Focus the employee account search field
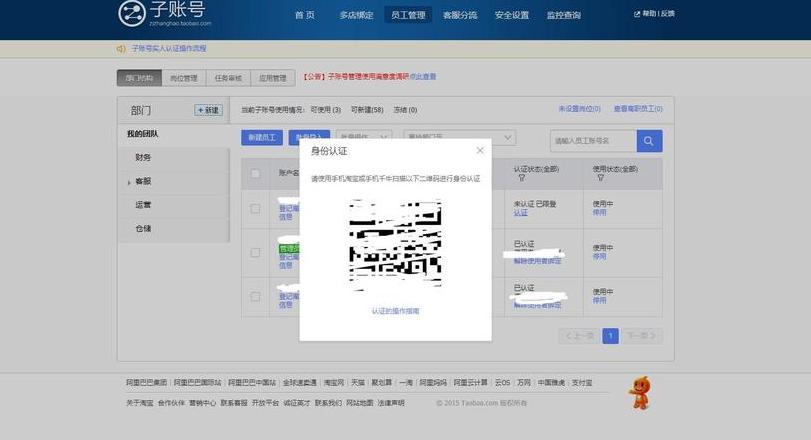 (593, 141)
